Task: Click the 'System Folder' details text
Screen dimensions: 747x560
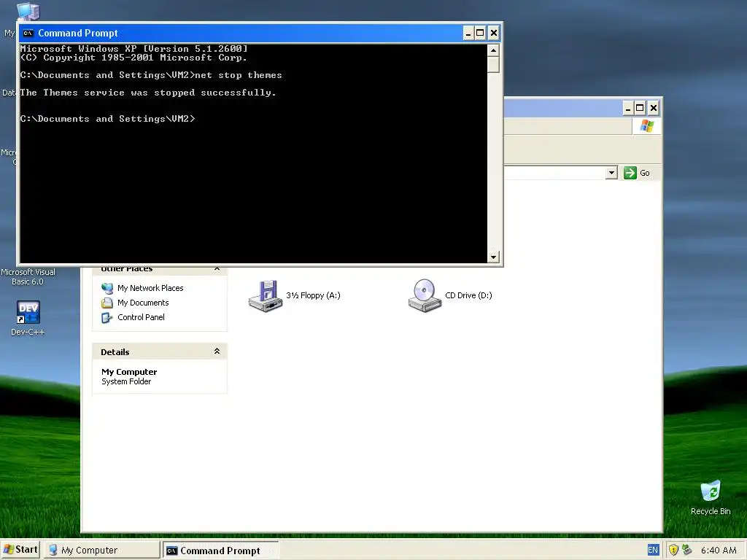Action: click(126, 381)
